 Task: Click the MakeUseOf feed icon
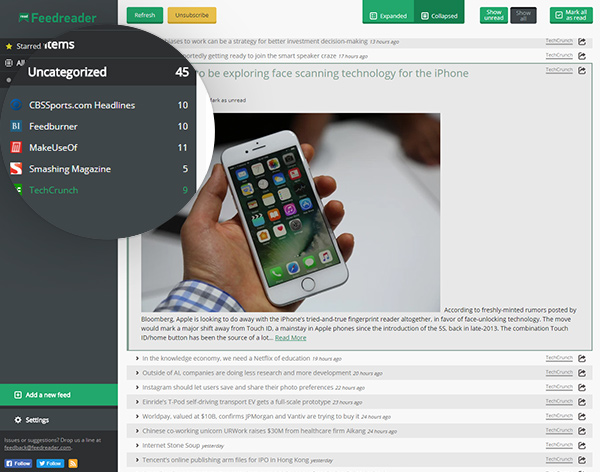pyautogui.click(x=17, y=148)
